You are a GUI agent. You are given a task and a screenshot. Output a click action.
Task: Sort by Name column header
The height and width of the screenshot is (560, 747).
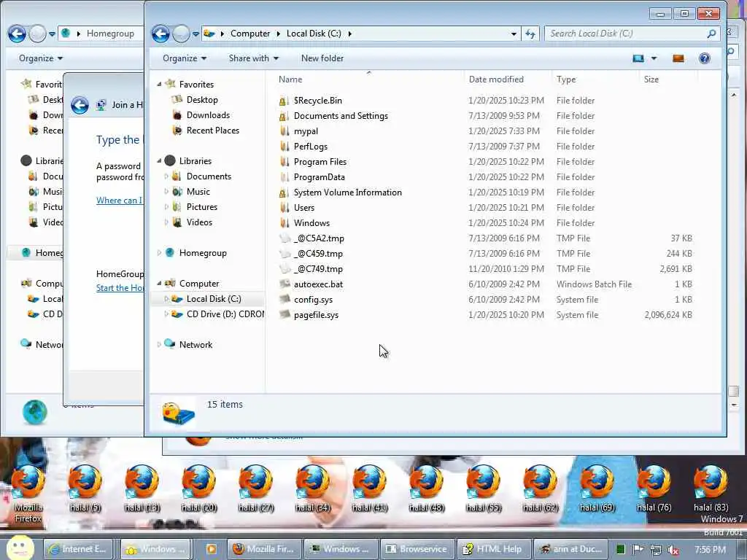click(x=368, y=79)
